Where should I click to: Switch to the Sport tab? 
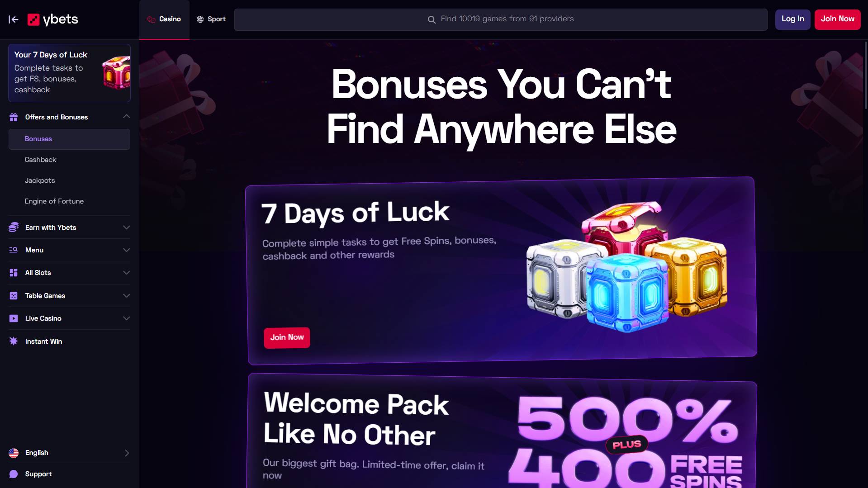[211, 19]
